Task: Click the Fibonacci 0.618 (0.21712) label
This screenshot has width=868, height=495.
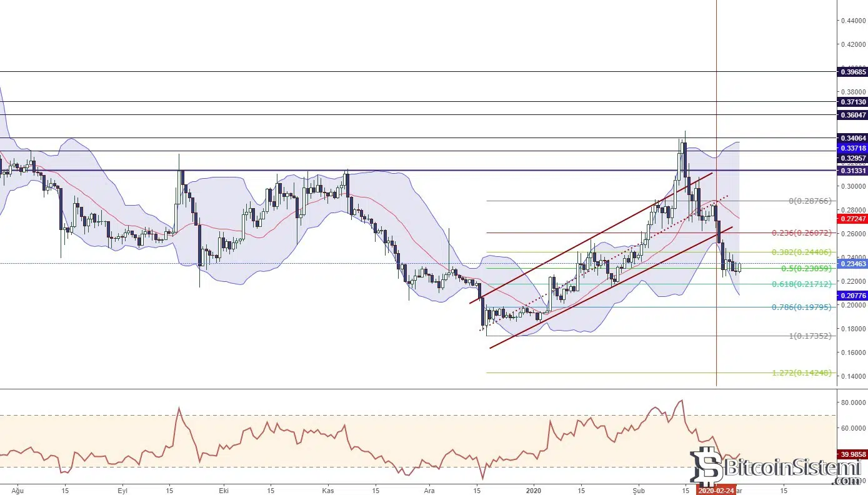Action: point(800,284)
